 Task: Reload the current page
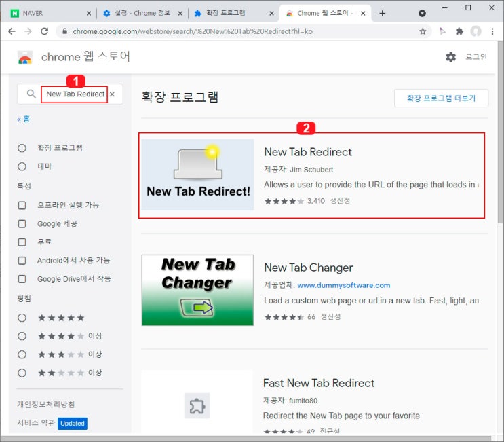[44, 31]
